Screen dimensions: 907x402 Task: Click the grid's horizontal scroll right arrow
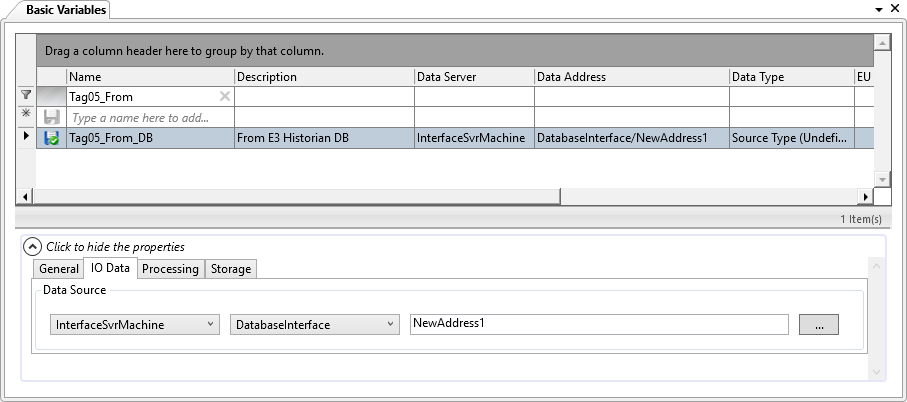[x=866, y=197]
